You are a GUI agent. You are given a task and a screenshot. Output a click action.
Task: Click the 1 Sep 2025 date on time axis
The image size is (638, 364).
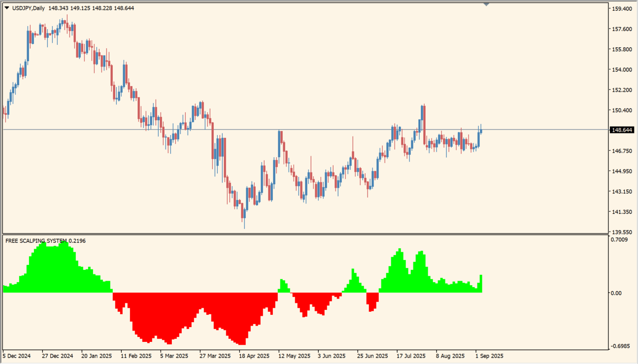(x=489, y=356)
